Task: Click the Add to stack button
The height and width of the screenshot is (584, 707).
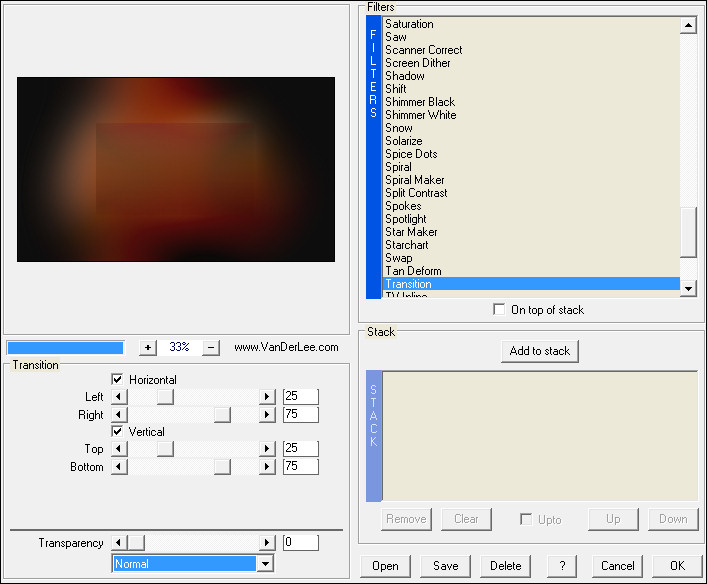Action: coord(540,351)
